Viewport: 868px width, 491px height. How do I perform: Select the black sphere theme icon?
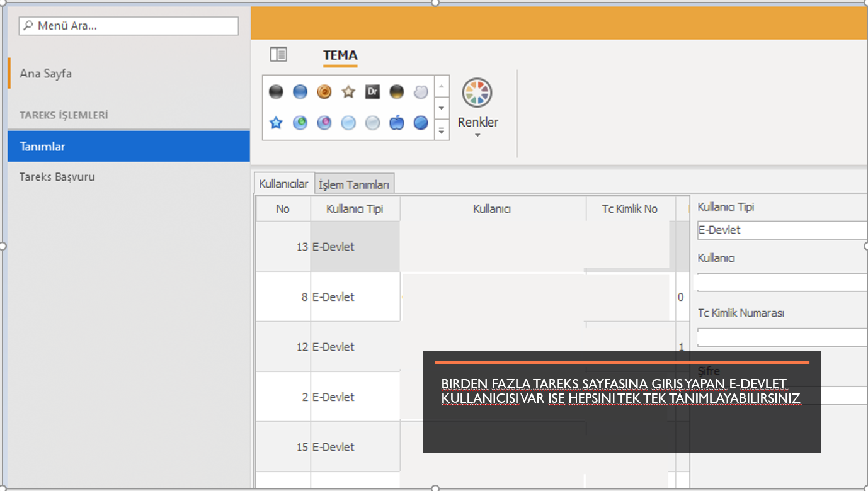point(276,92)
